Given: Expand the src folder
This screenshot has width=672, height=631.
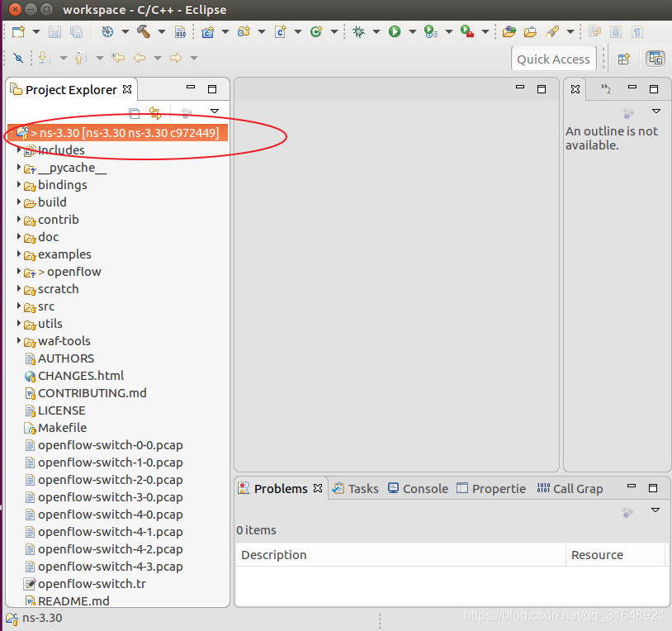Looking at the screenshot, I should tap(19, 306).
